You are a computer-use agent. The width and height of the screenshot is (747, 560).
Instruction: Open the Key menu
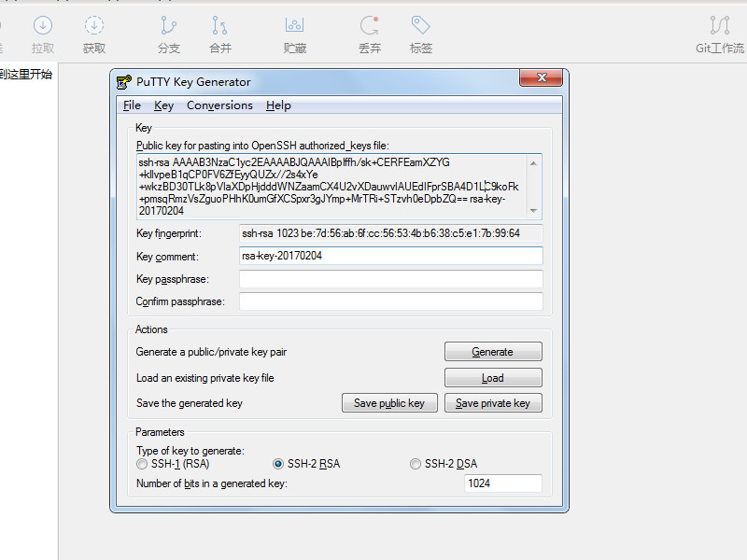point(163,105)
